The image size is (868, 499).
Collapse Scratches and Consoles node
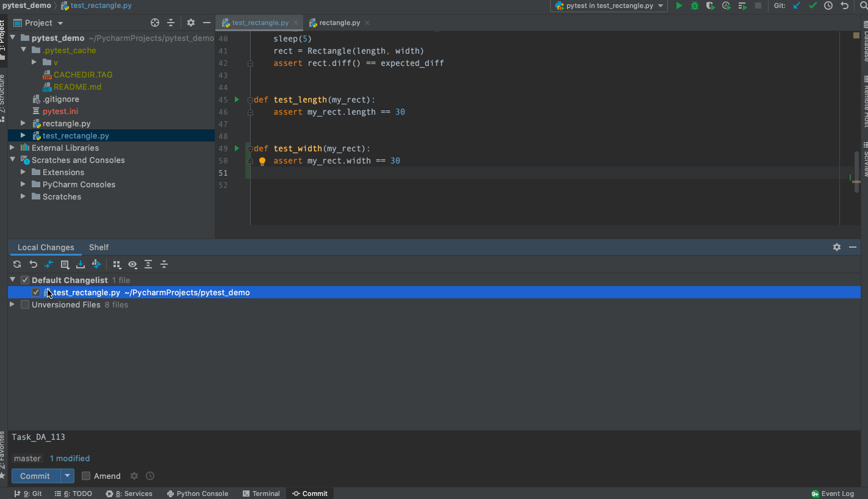[12, 160]
